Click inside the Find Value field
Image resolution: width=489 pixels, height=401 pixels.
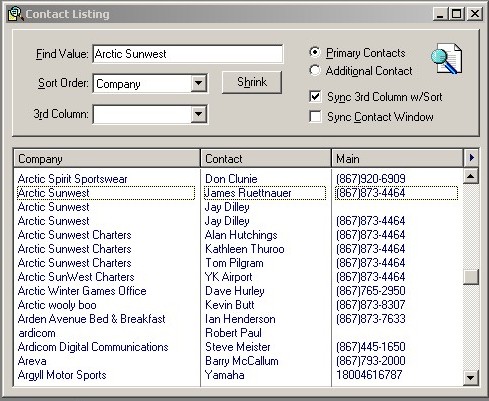click(x=188, y=54)
